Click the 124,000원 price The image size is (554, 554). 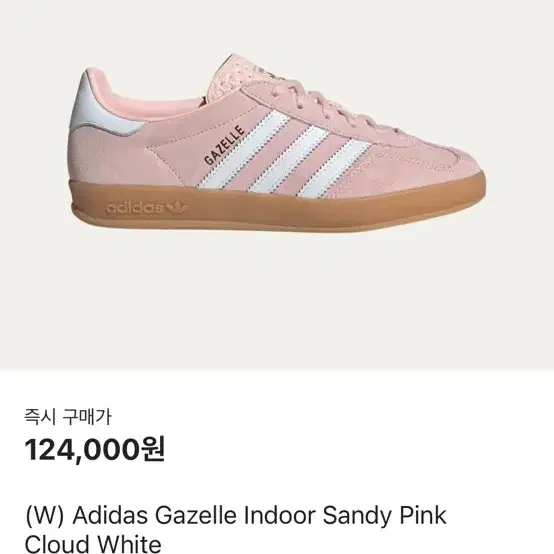[95, 450]
